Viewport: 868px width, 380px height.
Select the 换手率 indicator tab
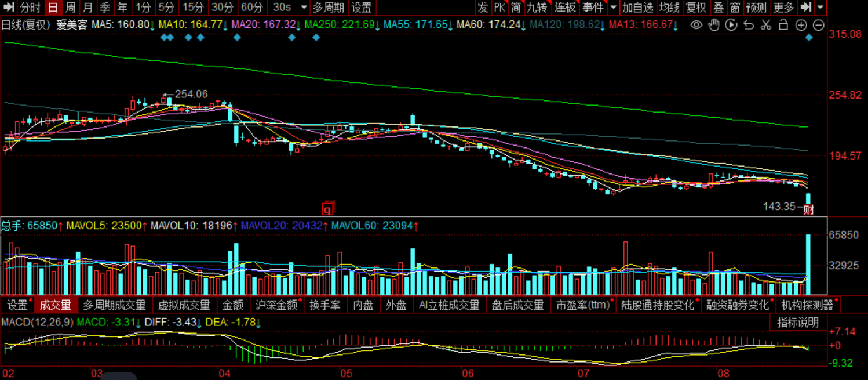[324, 305]
